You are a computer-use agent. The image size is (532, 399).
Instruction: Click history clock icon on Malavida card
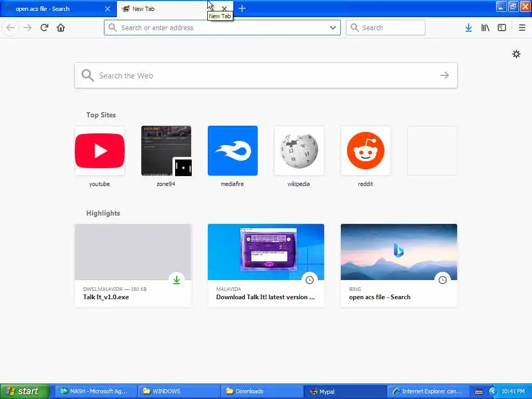(x=310, y=280)
